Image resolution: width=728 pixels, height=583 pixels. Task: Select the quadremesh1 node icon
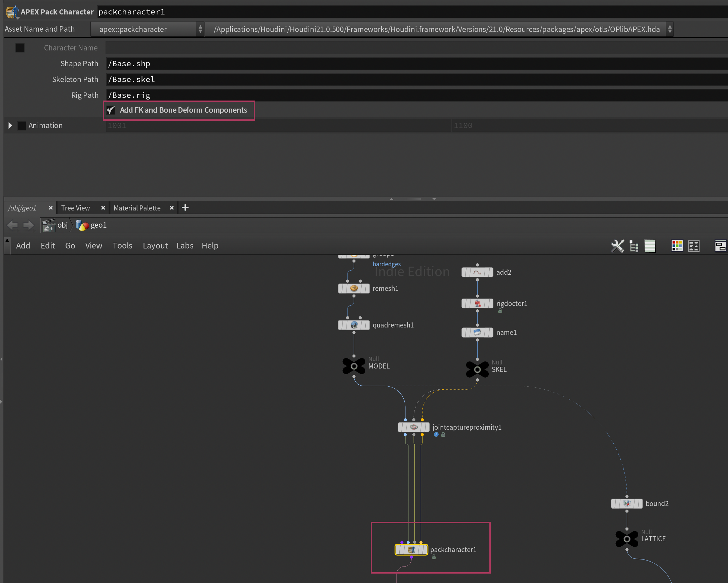pyautogui.click(x=354, y=325)
